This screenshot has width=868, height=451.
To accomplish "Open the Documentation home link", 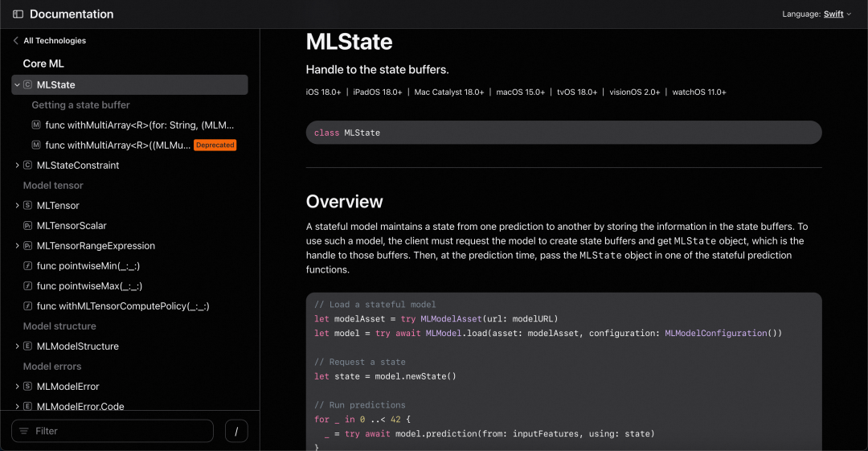I will [x=72, y=14].
